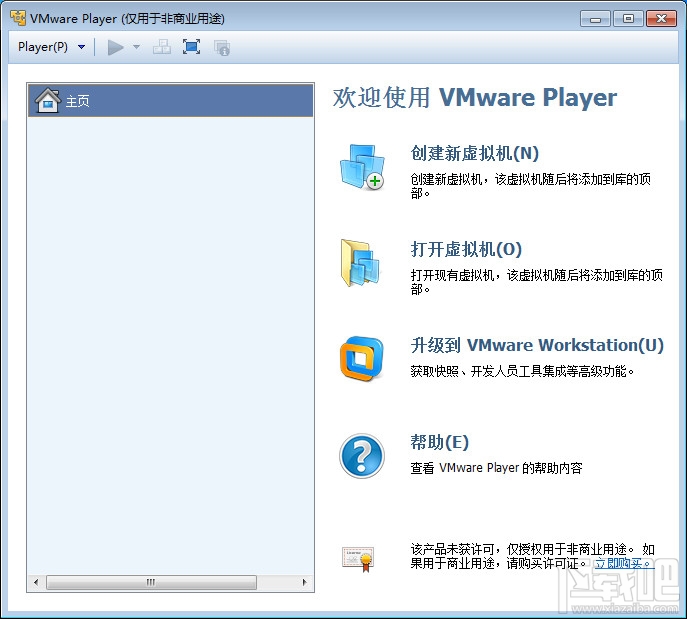Expand the power options arrow beside Play

(136, 47)
